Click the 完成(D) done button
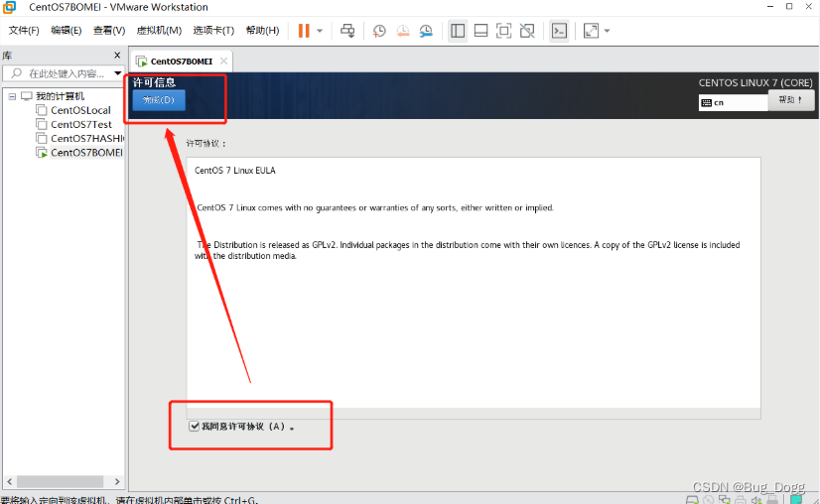Image resolution: width=820 pixels, height=504 pixels. [159, 100]
